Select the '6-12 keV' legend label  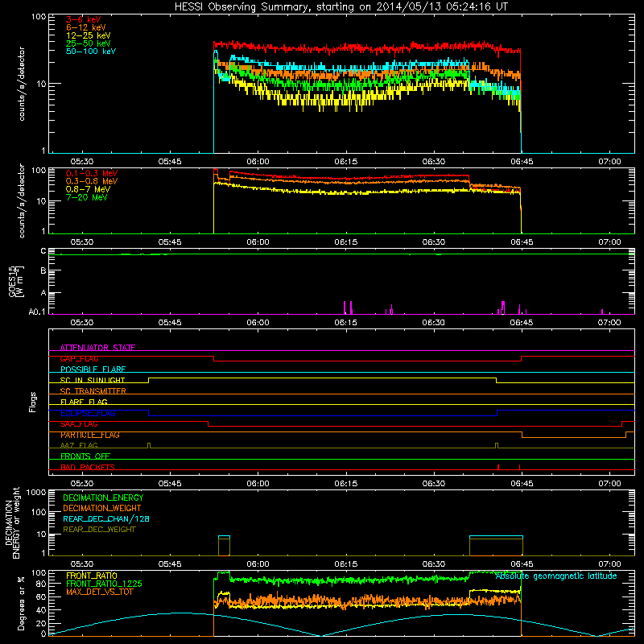[x=86, y=27]
